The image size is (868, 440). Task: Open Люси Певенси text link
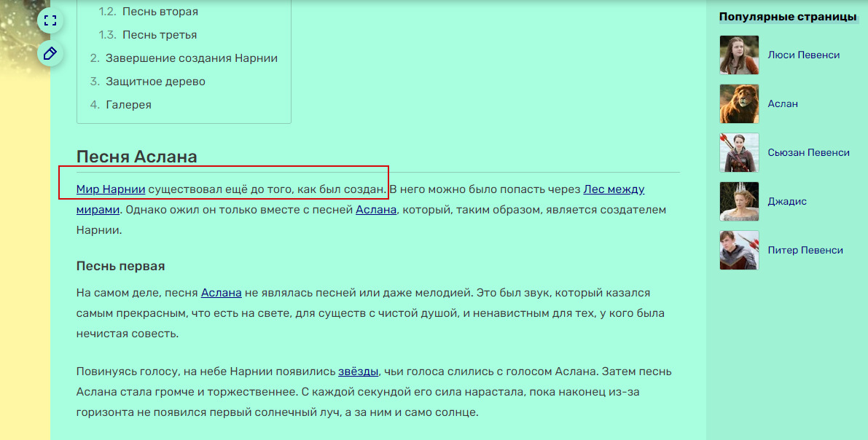click(x=803, y=55)
